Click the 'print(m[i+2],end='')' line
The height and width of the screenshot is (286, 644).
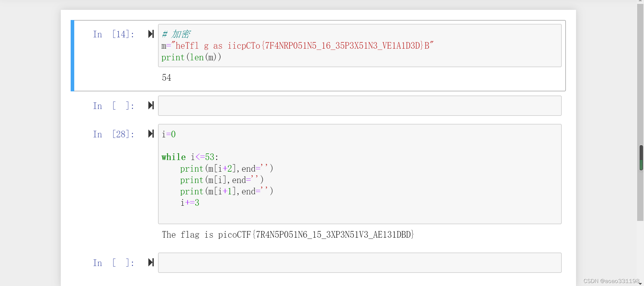click(227, 169)
